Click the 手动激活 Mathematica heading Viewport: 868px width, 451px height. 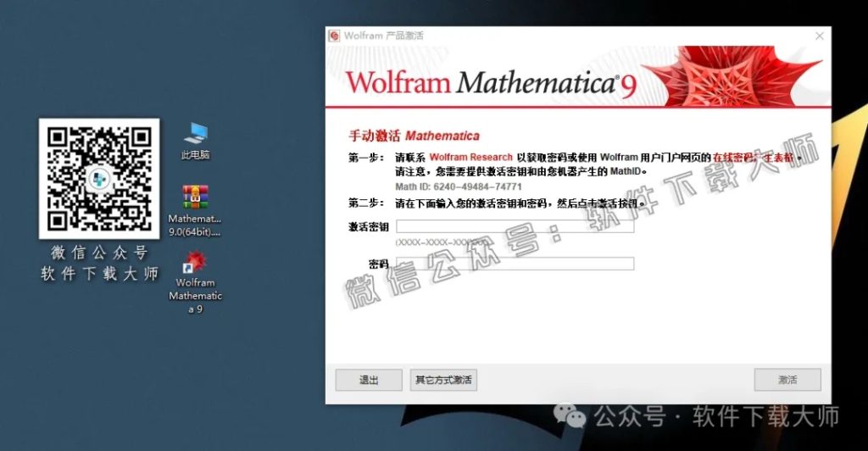click(x=414, y=136)
